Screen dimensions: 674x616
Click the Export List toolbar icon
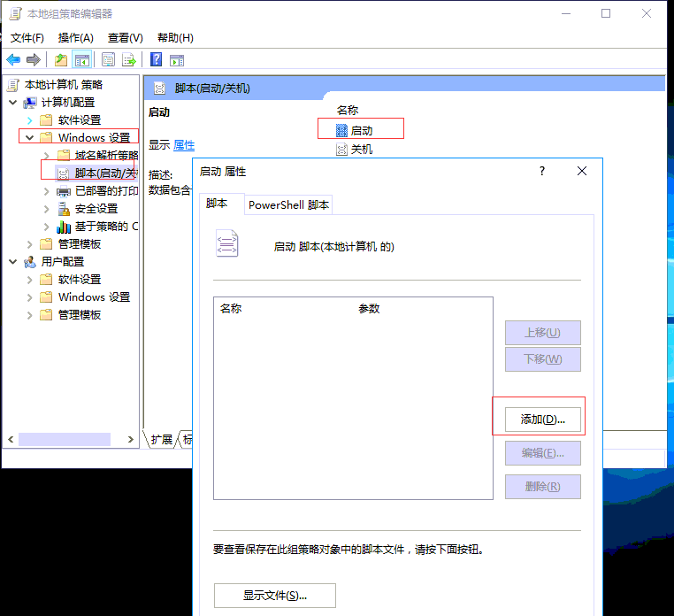point(129,60)
